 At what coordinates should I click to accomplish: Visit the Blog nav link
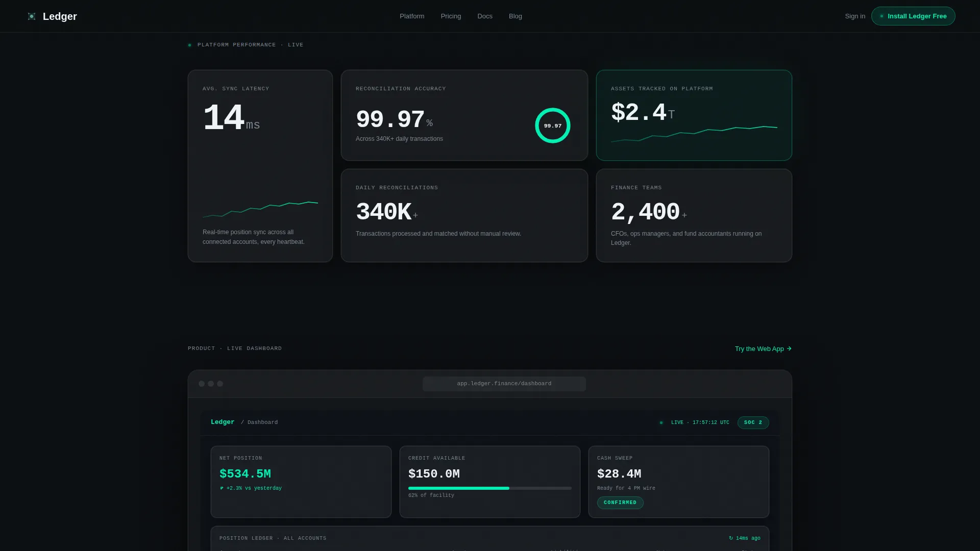(516, 16)
